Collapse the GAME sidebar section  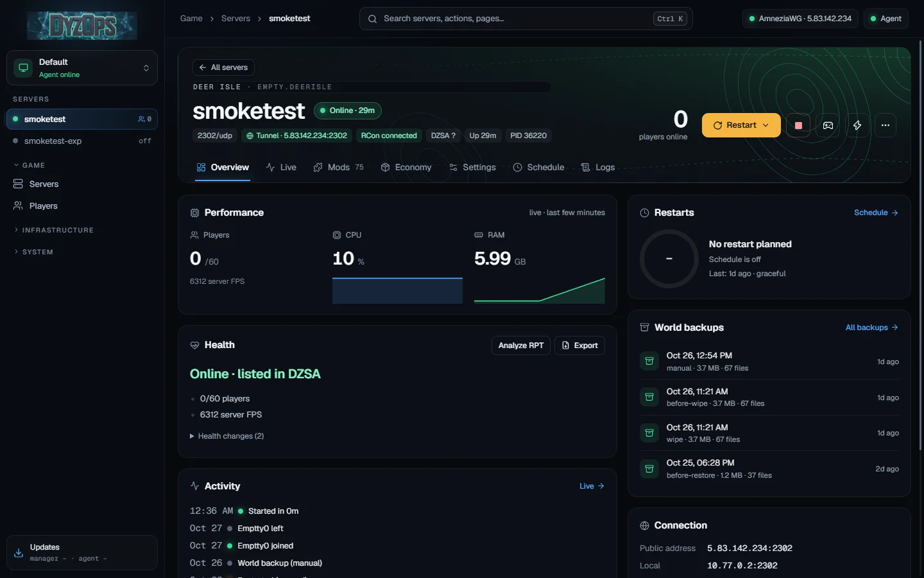tap(30, 165)
